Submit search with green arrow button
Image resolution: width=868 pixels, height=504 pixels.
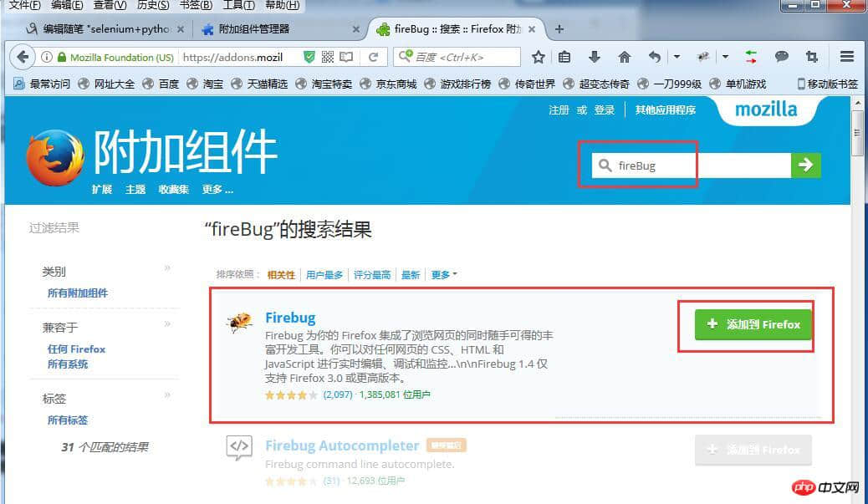(x=805, y=165)
